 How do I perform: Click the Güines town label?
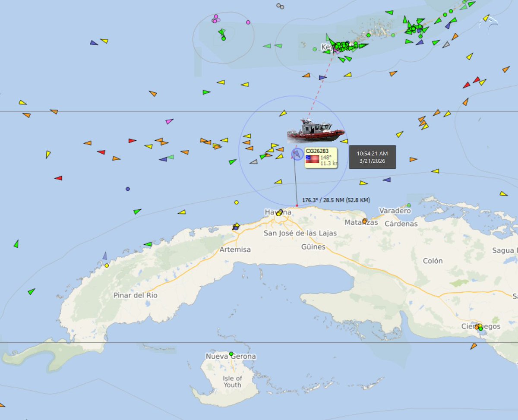tap(314, 247)
